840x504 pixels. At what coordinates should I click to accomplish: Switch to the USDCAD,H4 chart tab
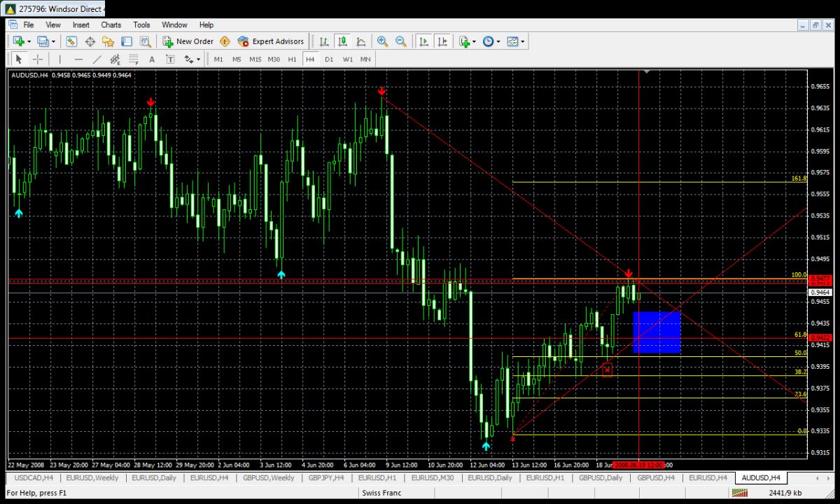[34, 477]
